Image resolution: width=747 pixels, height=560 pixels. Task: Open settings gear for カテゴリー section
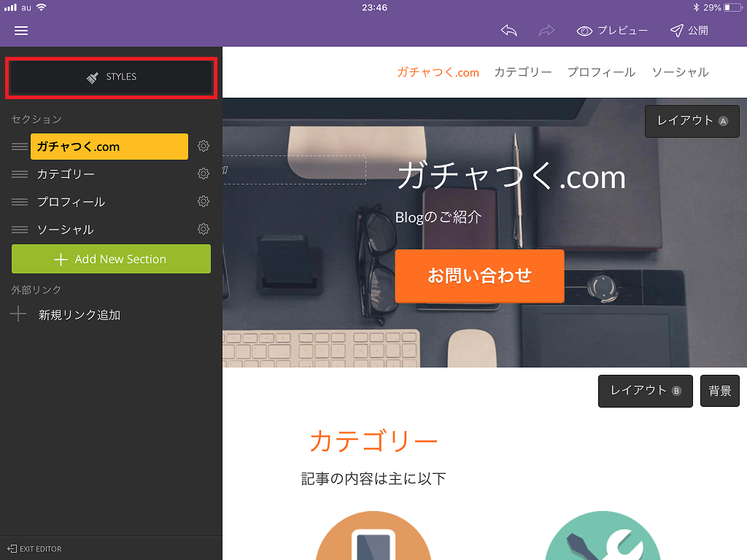pyautogui.click(x=204, y=174)
